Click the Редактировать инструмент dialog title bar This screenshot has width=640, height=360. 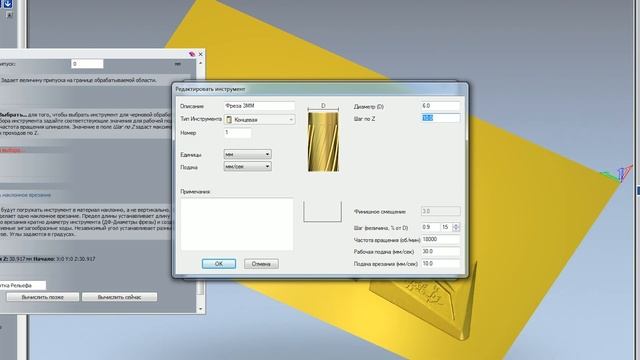(x=320, y=89)
